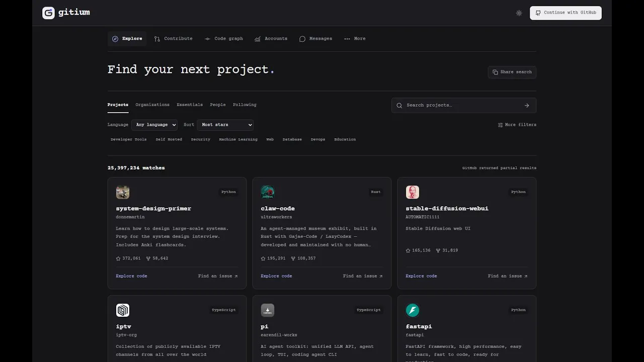Click the donnemartin owner name
The width and height of the screenshot is (644, 362).
pos(130,217)
